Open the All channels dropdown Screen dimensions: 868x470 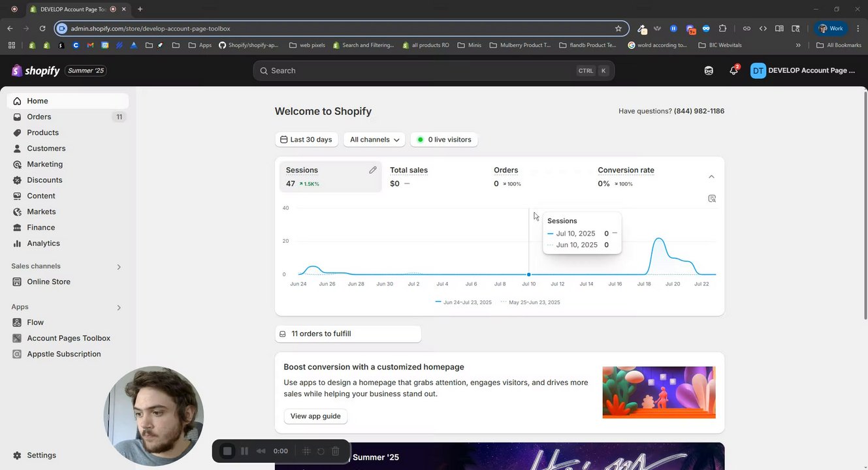coord(374,140)
